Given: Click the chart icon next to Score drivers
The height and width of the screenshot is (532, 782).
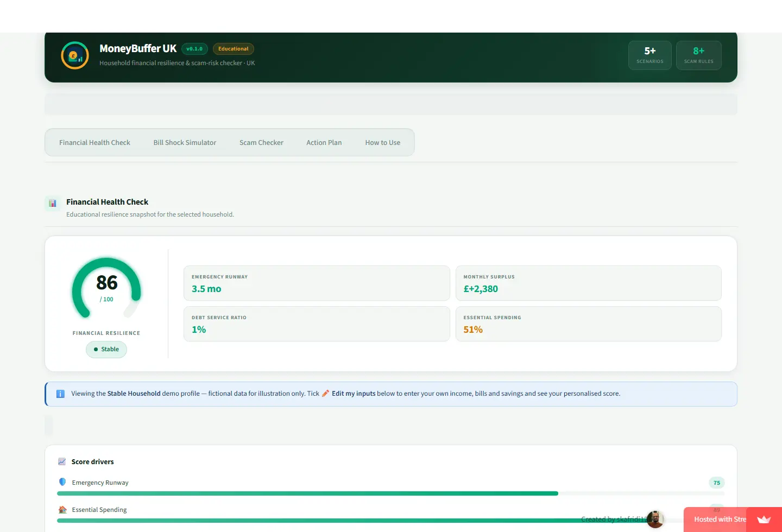Looking at the screenshot, I should [62, 461].
